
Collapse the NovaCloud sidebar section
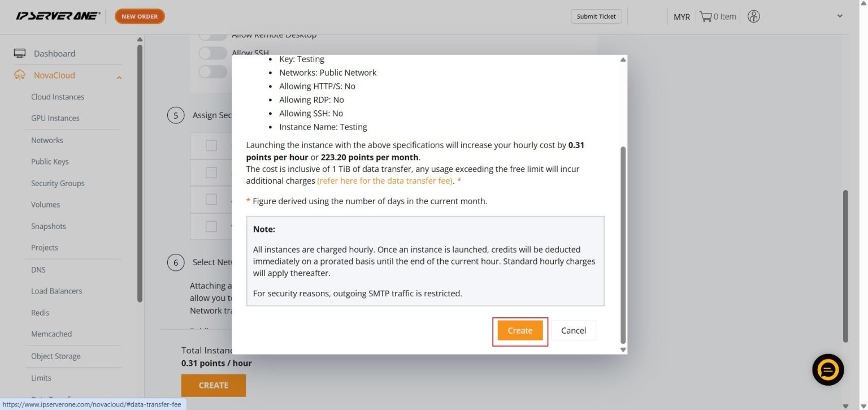(x=119, y=76)
